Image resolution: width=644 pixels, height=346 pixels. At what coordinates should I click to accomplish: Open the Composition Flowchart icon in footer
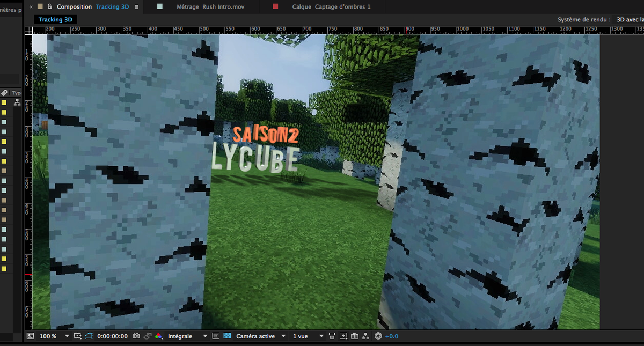366,336
